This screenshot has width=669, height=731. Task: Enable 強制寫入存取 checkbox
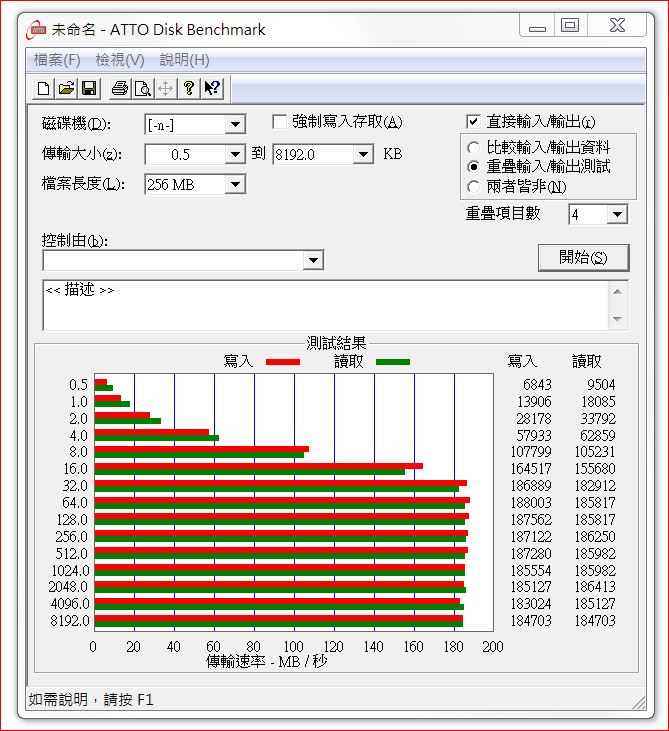pyautogui.click(x=279, y=122)
